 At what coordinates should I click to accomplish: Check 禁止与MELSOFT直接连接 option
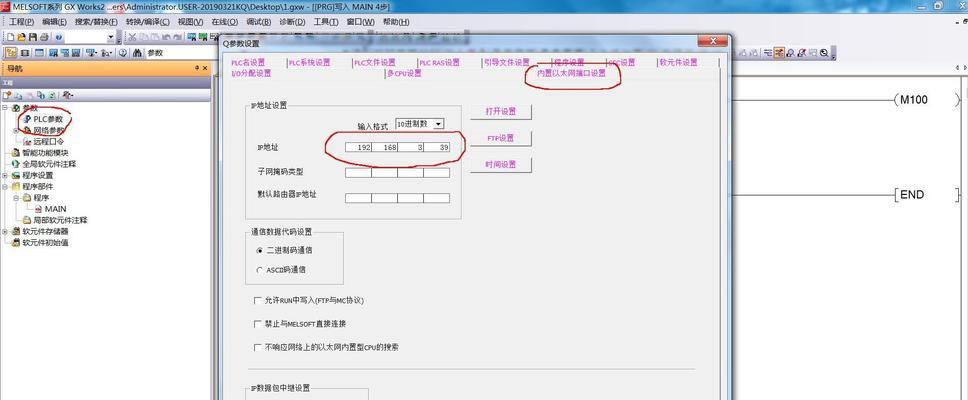[x=258, y=324]
